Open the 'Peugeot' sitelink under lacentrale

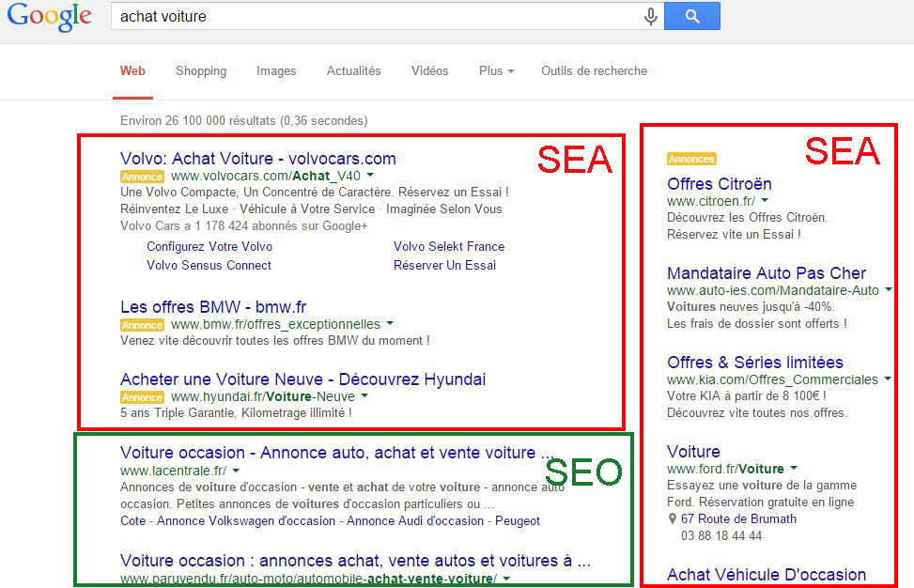point(517,521)
